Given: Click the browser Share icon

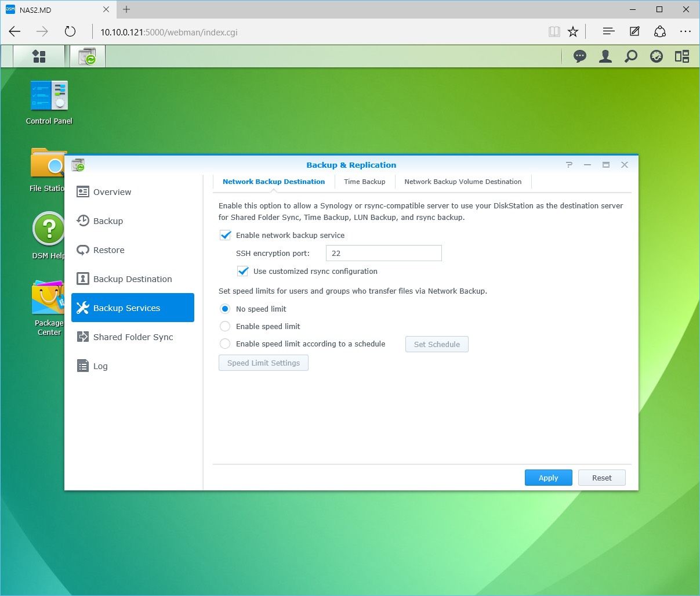Looking at the screenshot, I should (x=660, y=32).
